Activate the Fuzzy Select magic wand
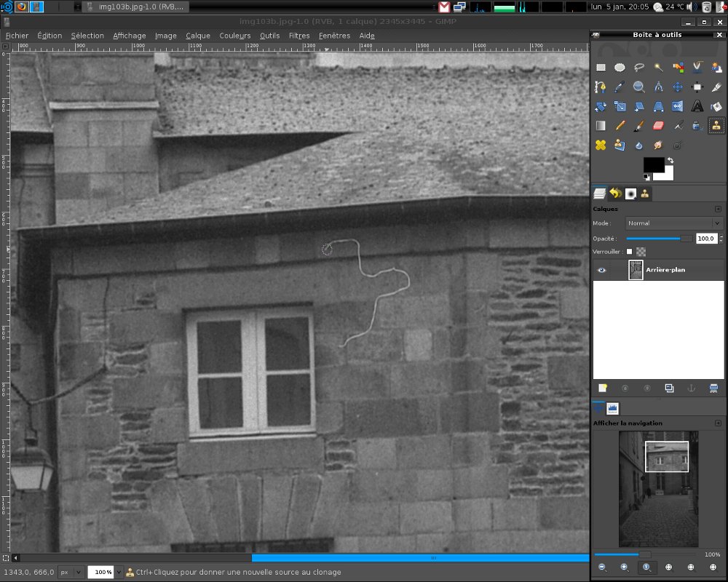The image size is (728, 582). (x=658, y=68)
